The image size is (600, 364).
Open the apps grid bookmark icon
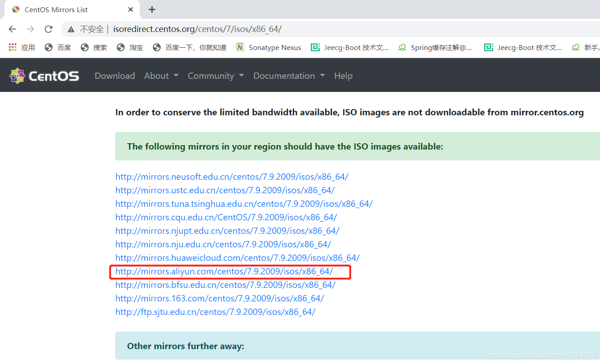tap(13, 47)
